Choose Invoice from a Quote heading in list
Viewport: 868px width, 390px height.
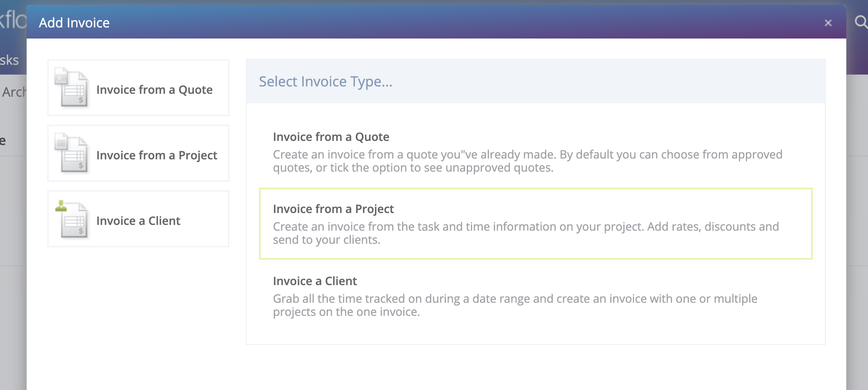pos(331,137)
